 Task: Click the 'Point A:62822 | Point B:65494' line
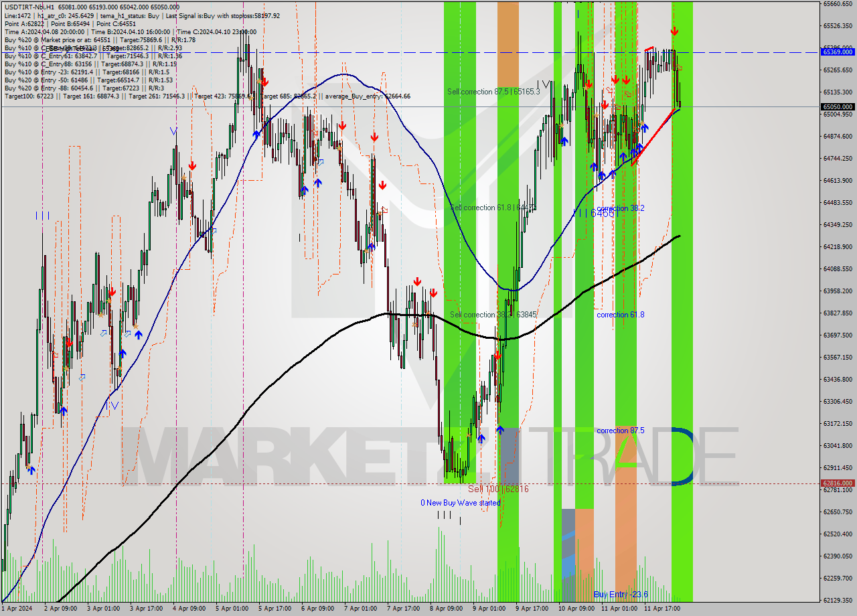click(x=70, y=23)
